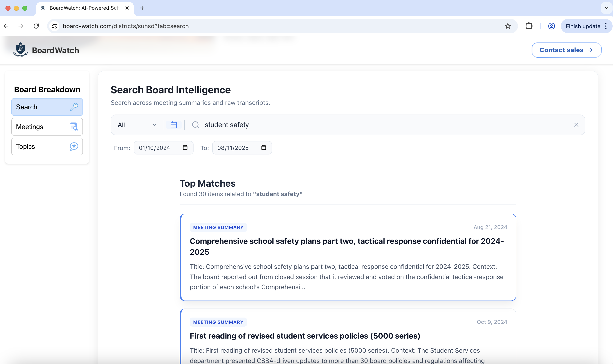The height and width of the screenshot is (364, 613).
Task: Click the calendar icon beside the All filter
Action: click(174, 125)
